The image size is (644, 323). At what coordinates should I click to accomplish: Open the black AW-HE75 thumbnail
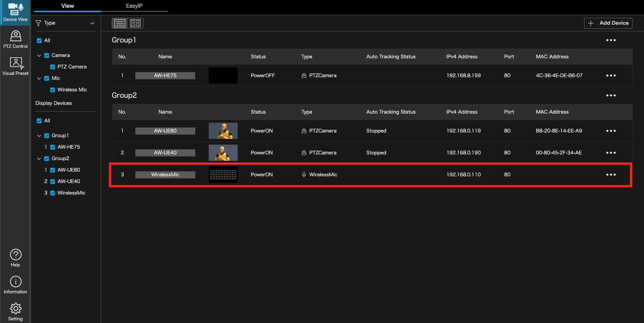click(223, 76)
